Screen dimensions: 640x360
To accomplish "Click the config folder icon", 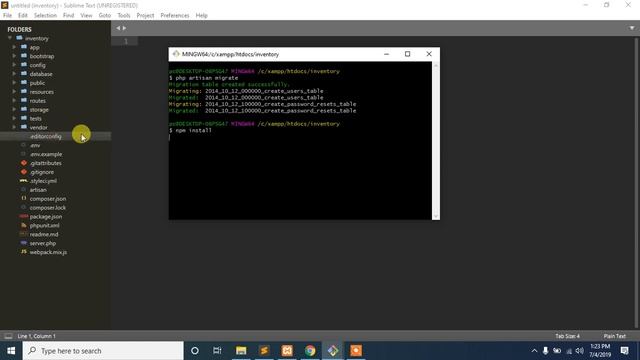I will (24, 65).
